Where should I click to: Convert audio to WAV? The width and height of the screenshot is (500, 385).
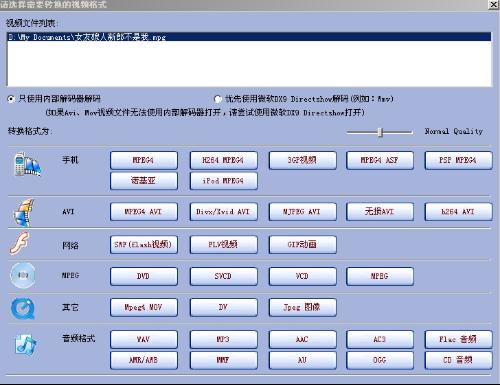(x=144, y=339)
